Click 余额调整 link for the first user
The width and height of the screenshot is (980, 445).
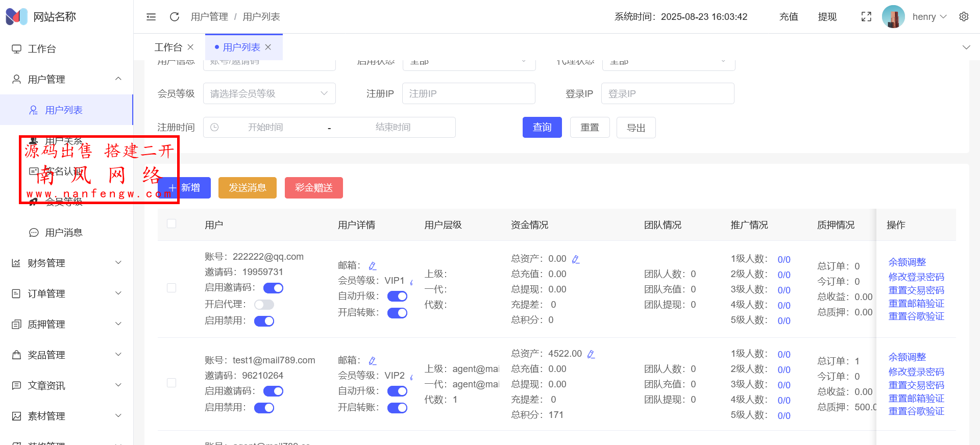(x=907, y=262)
